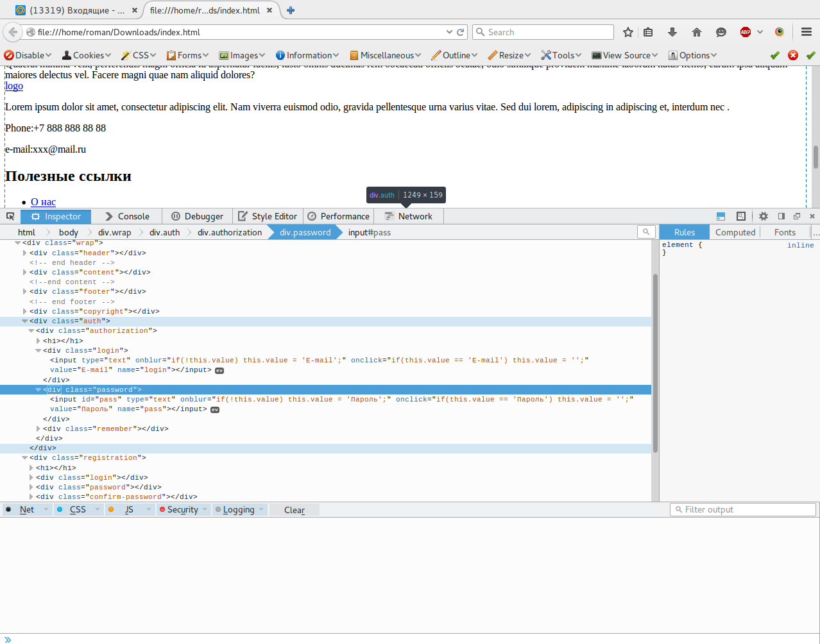Open the hamburger menu icon
The width and height of the screenshot is (820, 644).
pos(807,32)
